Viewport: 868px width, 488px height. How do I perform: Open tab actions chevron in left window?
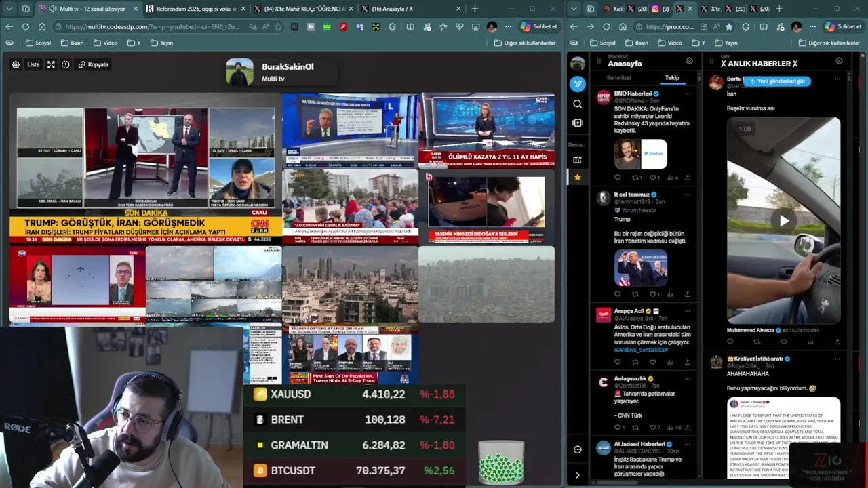(x=9, y=9)
